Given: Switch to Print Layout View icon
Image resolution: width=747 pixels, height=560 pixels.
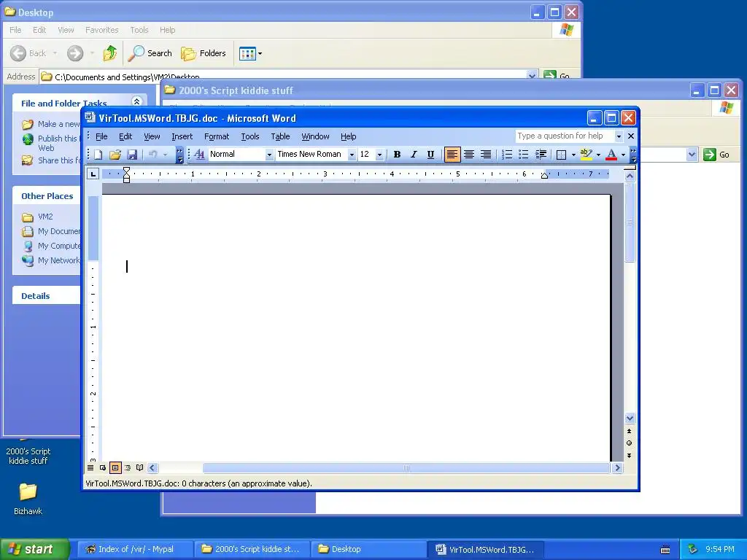Looking at the screenshot, I should [115, 467].
